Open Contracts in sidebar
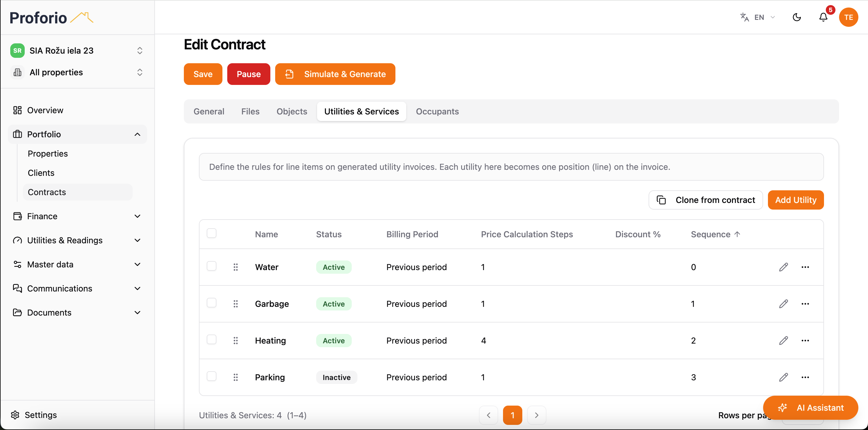Image resolution: width=868 pixels, height=430 pixels. tap(77, 192)
